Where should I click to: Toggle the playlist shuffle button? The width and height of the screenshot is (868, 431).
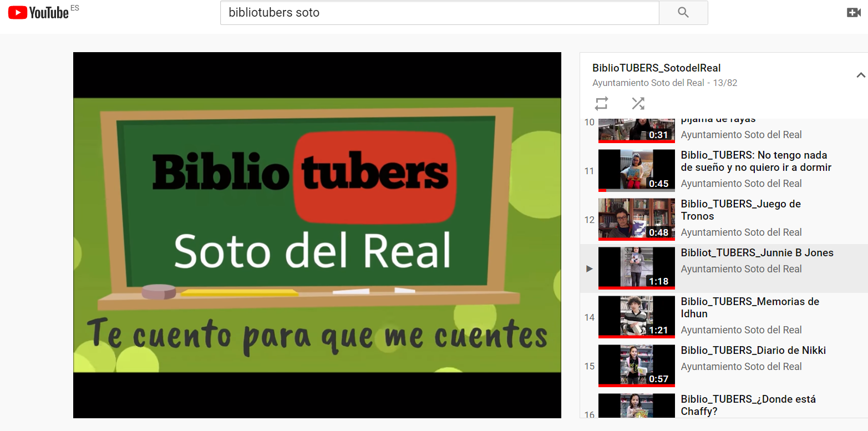coord(638,103)
